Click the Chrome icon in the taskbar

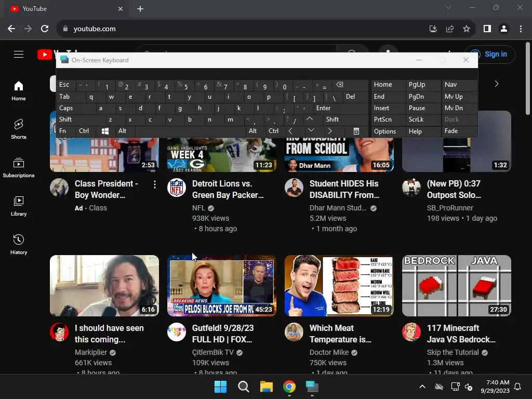(289, 387)
